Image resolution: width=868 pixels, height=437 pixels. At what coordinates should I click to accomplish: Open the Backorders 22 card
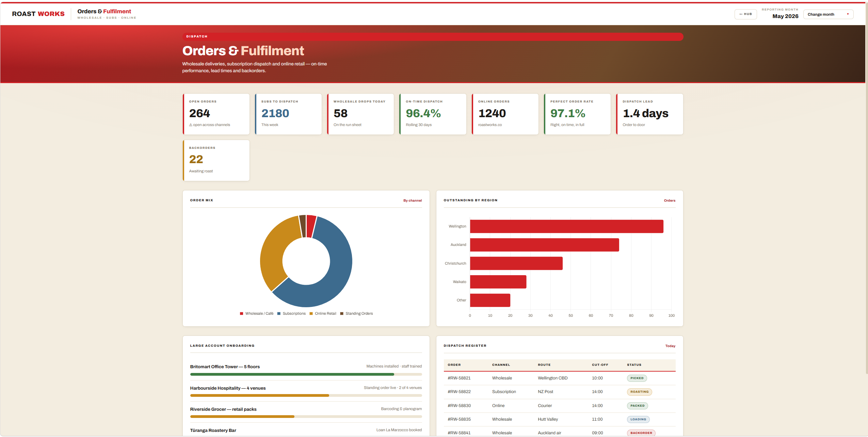pyautogui.click(x=216, y=160)
